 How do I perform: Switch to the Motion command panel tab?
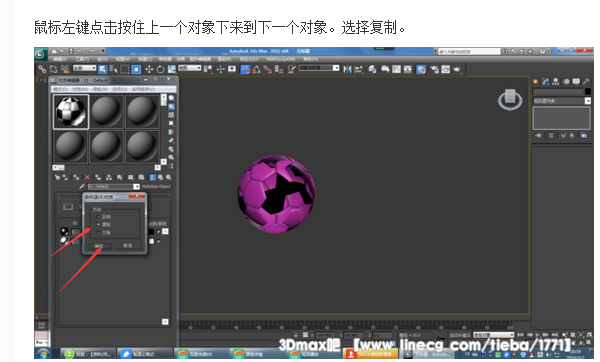point(566,82)
